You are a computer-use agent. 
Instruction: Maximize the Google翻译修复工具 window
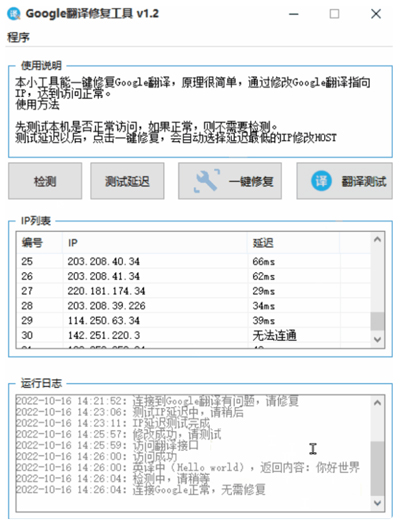334,14
